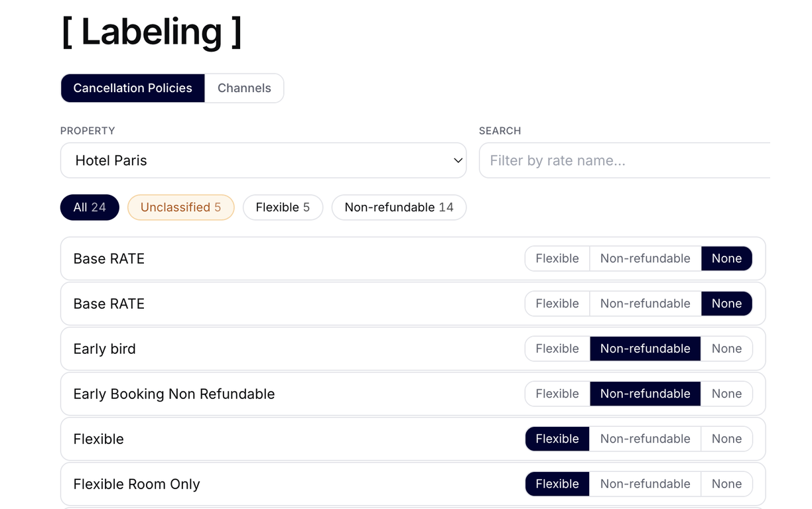Filter by Unclassified 5 chip
Viewport: 812px width, 509px height.
point(180,207)
